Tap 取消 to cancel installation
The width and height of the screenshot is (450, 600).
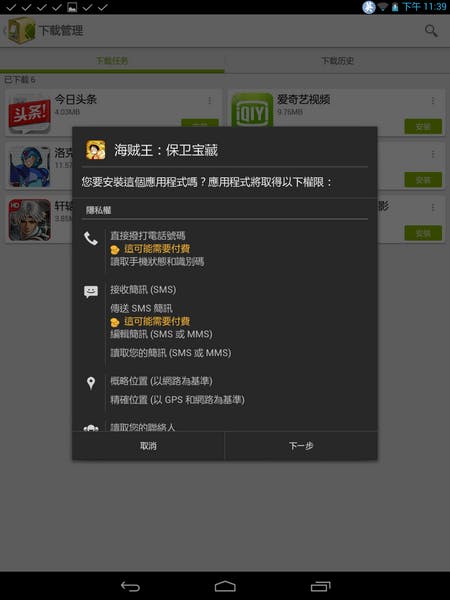[148, 446]
